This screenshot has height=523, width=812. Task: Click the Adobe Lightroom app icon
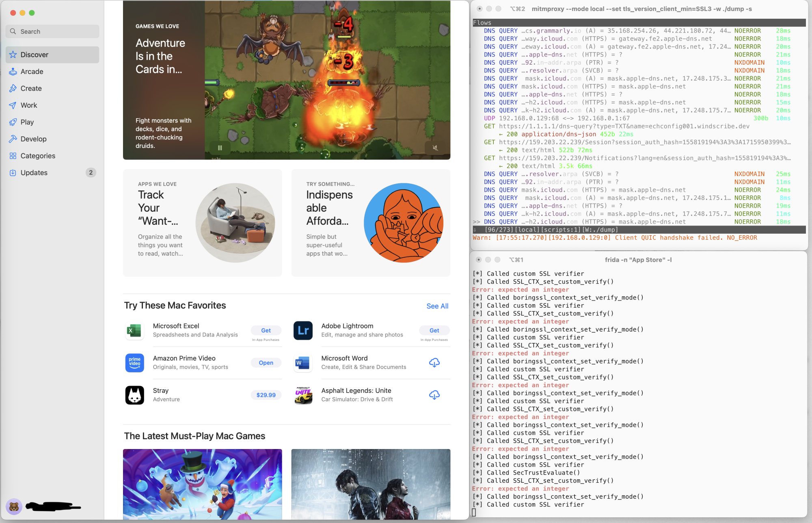[303, 330]
